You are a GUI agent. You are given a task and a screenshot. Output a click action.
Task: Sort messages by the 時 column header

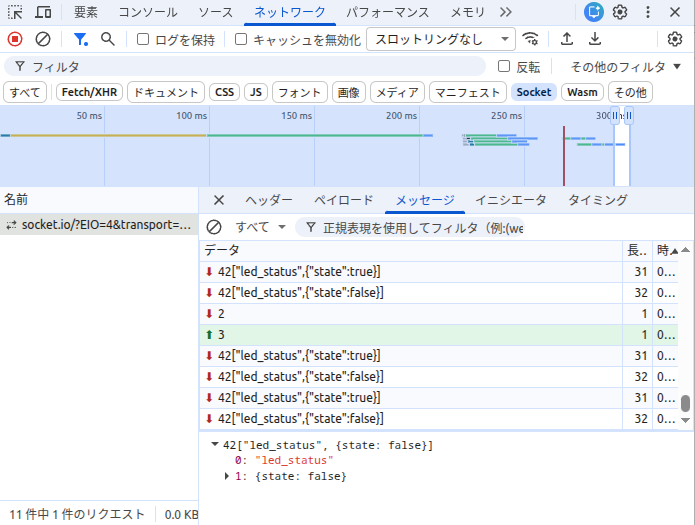[x=665, y=251]
